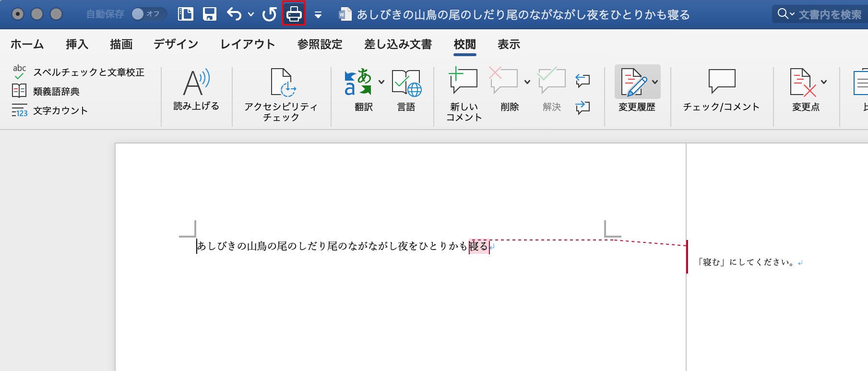868x371 pixels.
Task: Open the デザイン tab
Action: point(176,44)
